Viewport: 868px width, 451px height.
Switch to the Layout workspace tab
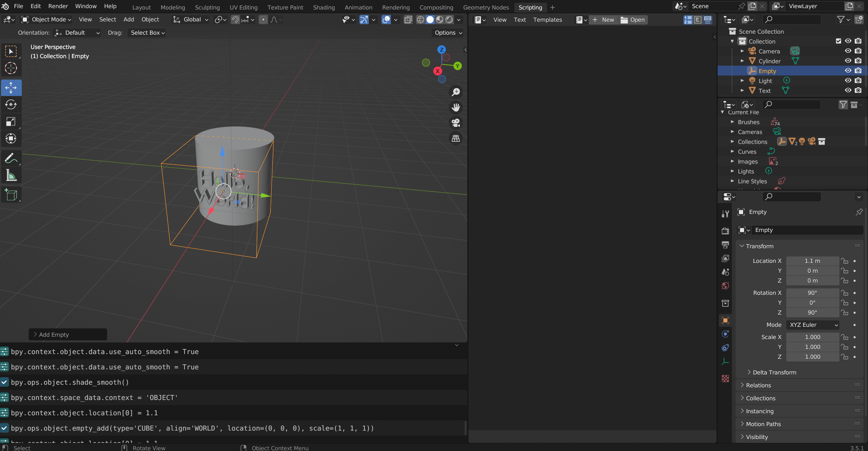pos(141,7)
